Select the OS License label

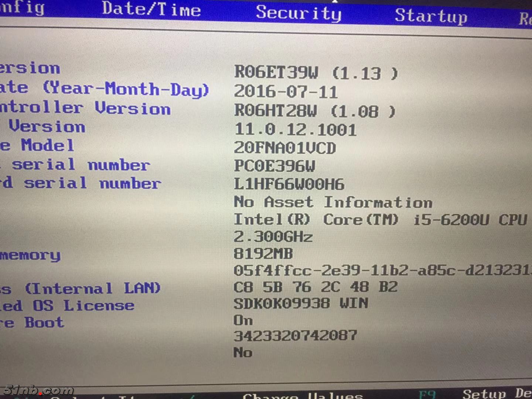[x=67, y=306]
